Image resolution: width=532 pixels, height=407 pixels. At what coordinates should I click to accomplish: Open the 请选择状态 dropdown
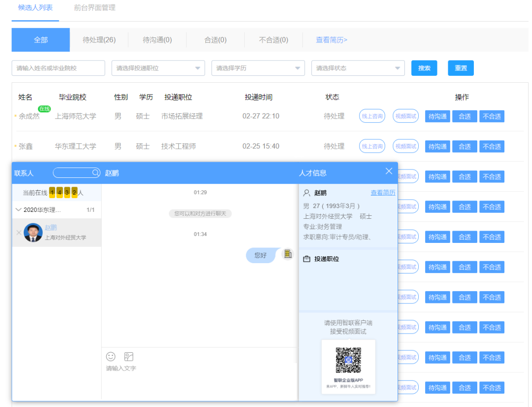(x=358, y=68)
